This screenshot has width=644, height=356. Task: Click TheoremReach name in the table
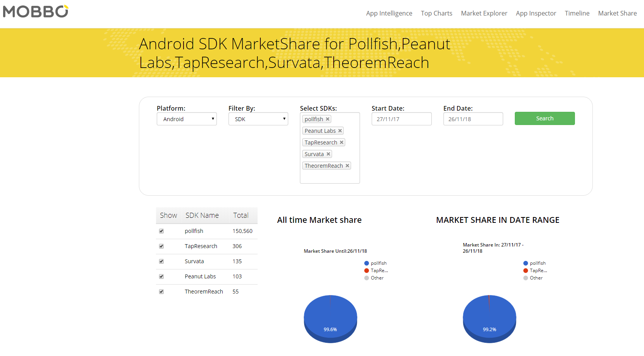204,292
